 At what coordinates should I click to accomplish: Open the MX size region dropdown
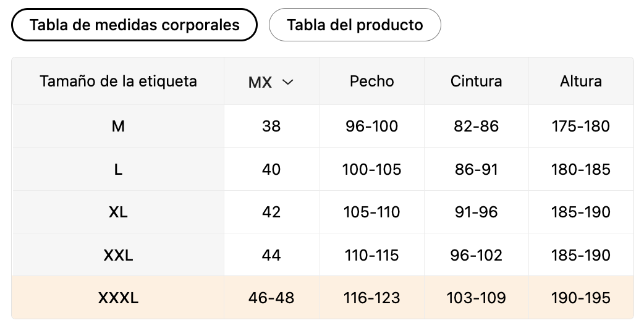(271, 82)
